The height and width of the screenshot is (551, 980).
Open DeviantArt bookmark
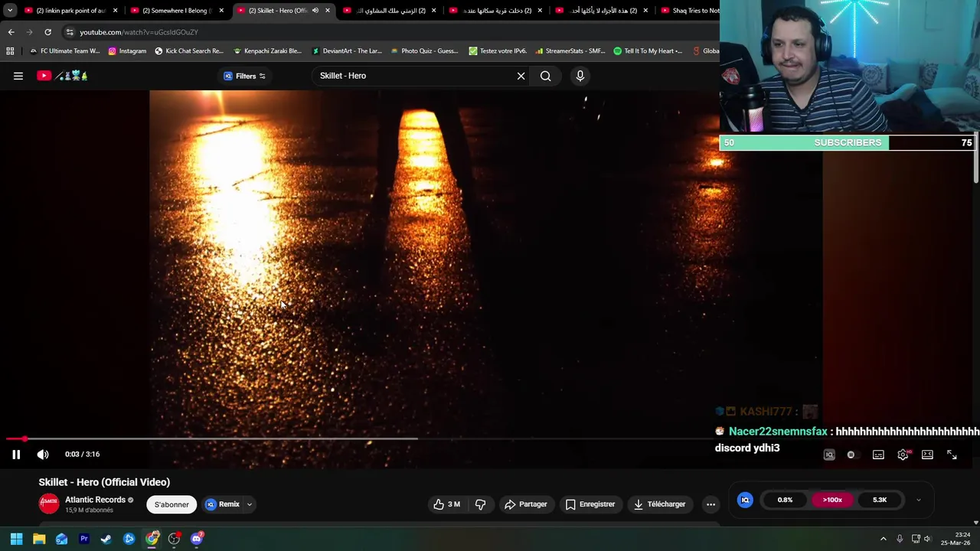(347, 51)
